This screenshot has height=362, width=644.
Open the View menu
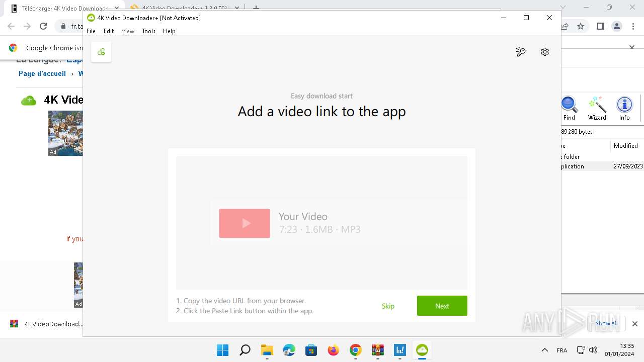tap(128, 31)
